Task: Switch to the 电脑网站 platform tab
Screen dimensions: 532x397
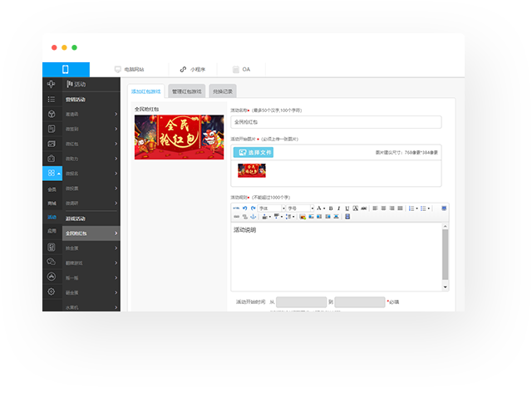Action: (130, 70)
